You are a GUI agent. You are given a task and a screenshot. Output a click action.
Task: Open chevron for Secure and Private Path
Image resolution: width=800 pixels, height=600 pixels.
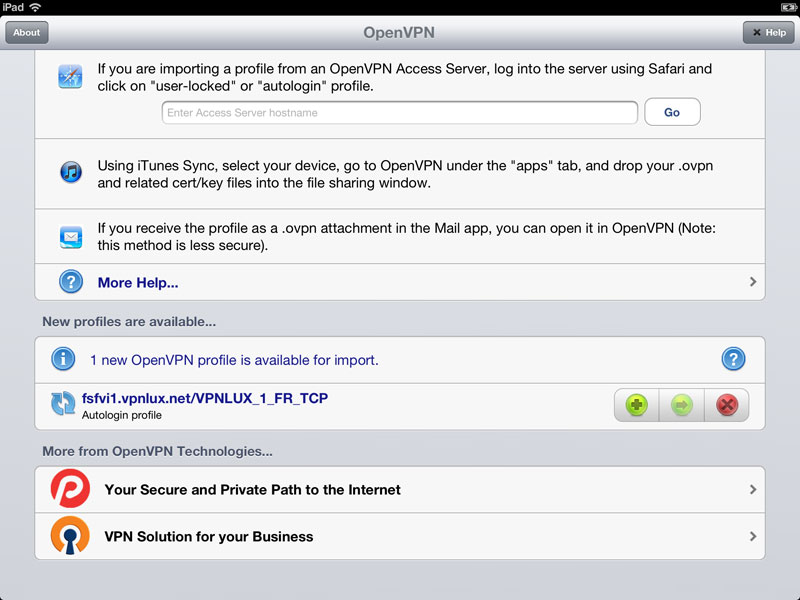pyautogui.click(x=753, y=489)
